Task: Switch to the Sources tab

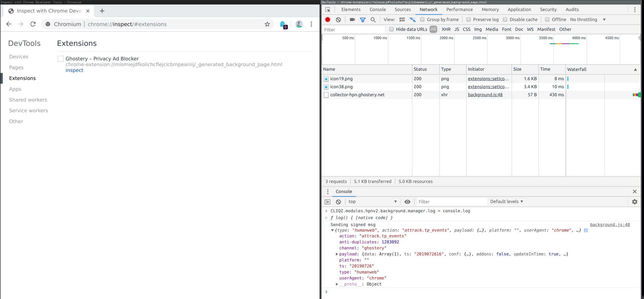Action: [x=402, y=10]
